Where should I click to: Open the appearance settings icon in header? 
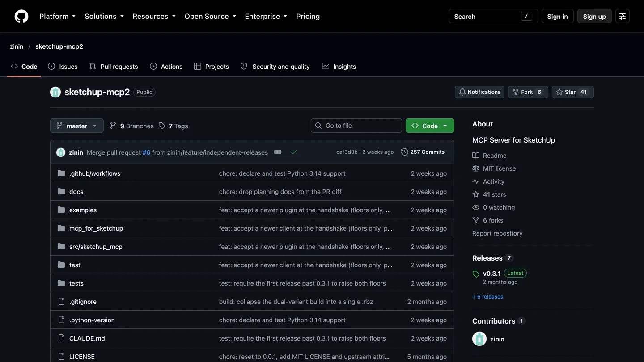coord(623,16)
